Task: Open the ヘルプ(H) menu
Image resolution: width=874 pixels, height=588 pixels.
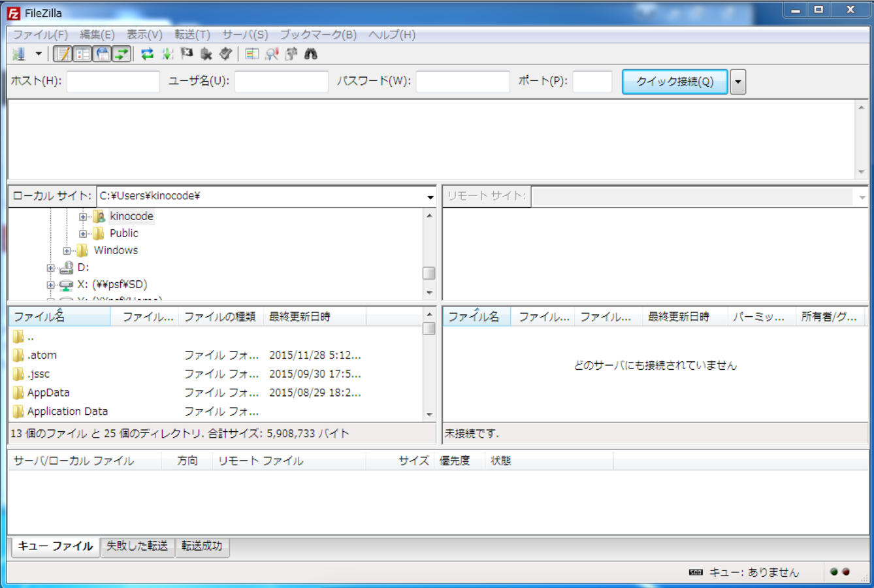Action: pyautogui.click(x=392, y=35)
